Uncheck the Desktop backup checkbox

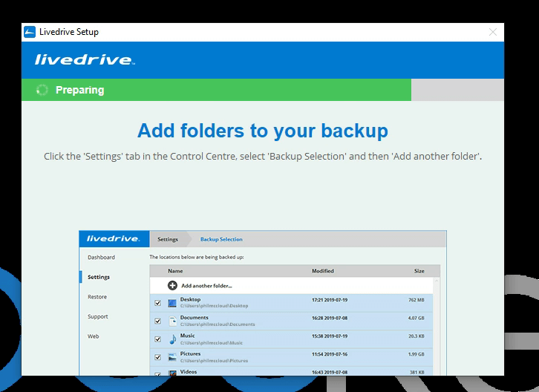tap(157, 303)
